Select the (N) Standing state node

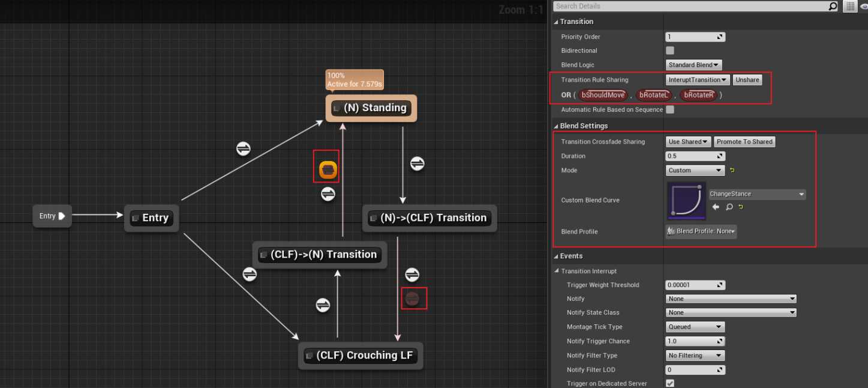(371, 108)
